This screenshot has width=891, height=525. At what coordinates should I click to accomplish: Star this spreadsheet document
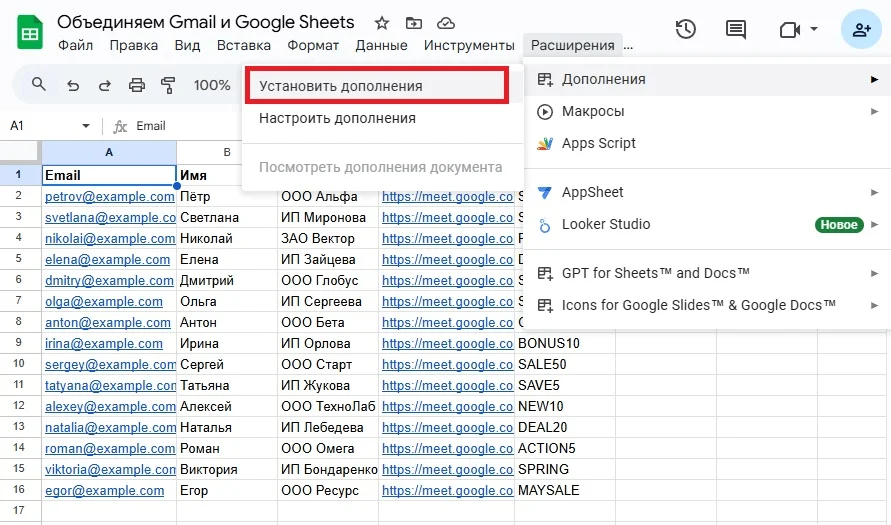point(381,23)
